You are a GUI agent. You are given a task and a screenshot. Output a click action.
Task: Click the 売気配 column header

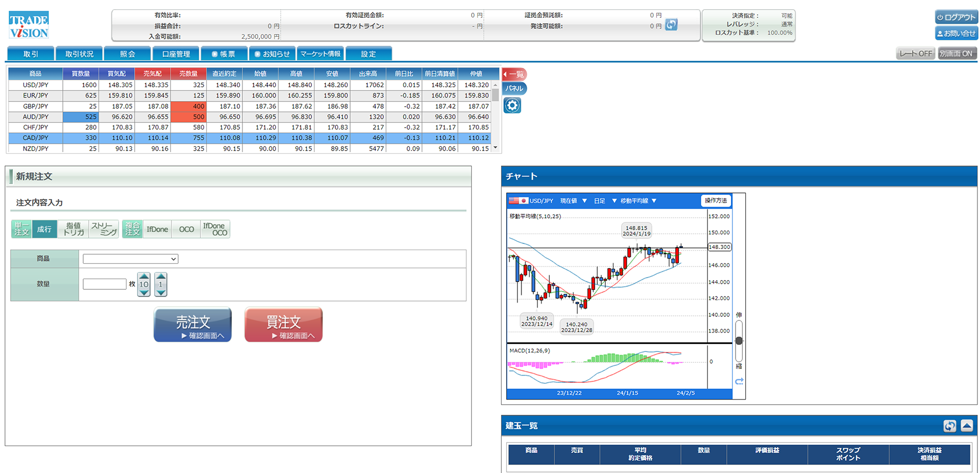152,73
